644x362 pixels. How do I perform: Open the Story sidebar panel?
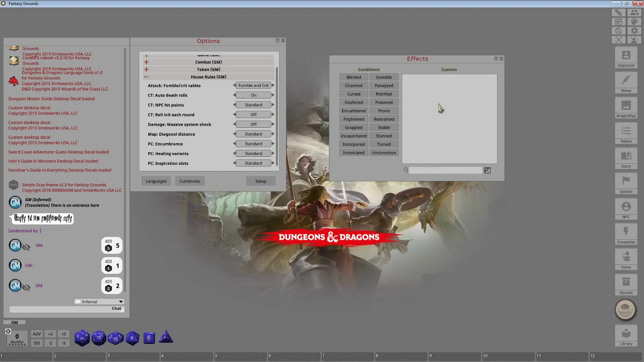pyautogui.click(x=626, y=158)
